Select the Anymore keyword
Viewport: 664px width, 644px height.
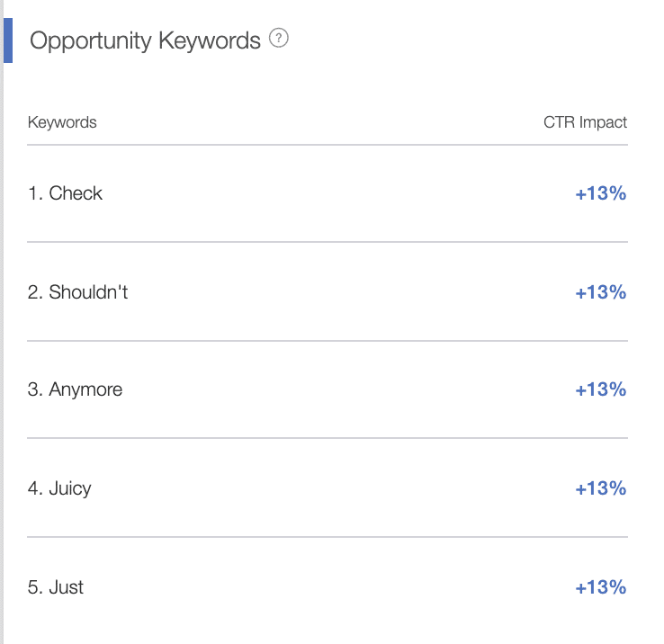85,389
